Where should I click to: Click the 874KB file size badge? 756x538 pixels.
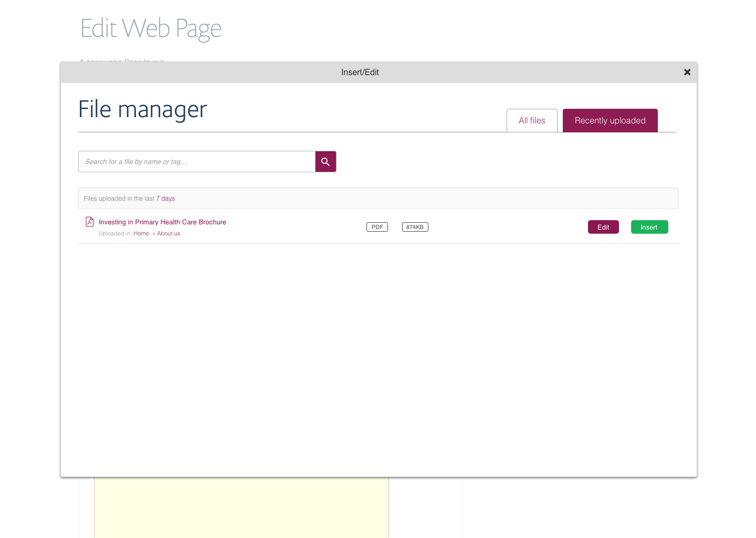[415, 227]
